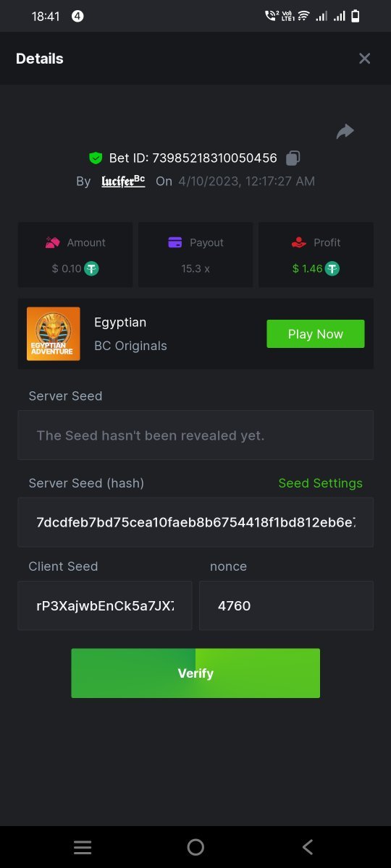Open the LuciferBc user profile

[x=123, y=181]
